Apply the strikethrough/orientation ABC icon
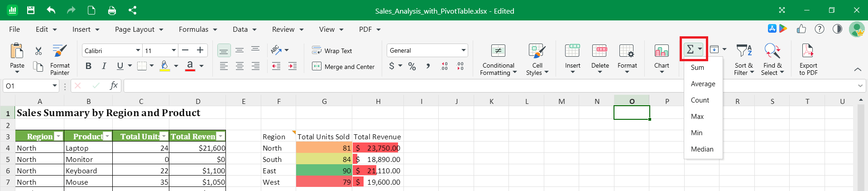This screenshot has height=191, width=868. [x=276, y=50]
